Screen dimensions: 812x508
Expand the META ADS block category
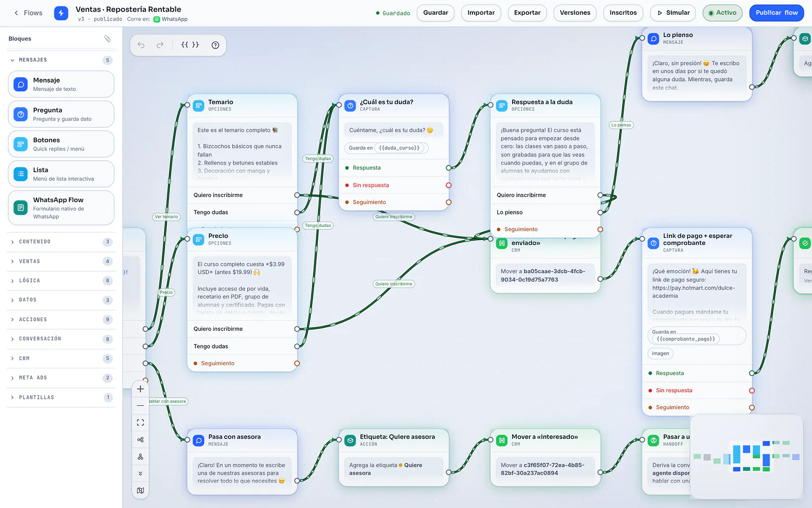coord(61,378)
